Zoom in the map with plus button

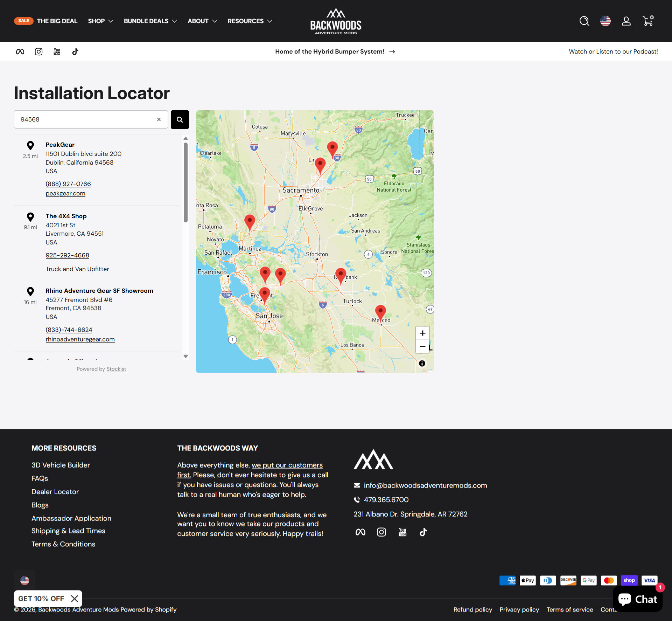pyautogui.click(x=422, y=333)
